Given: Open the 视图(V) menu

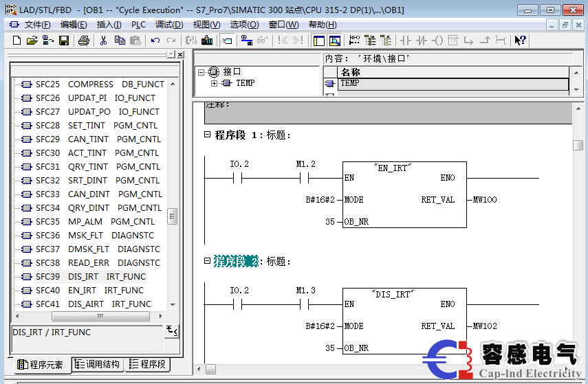Looking at the screenshot, I should 206,25.
